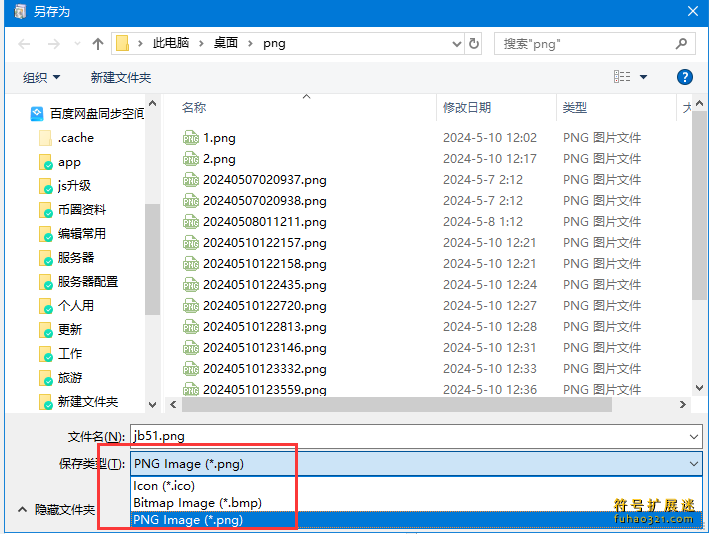Viewport: 709px width, 534px height.
Task: Click the sidebar scroll down arrow
Action: (x=153, y=404)
